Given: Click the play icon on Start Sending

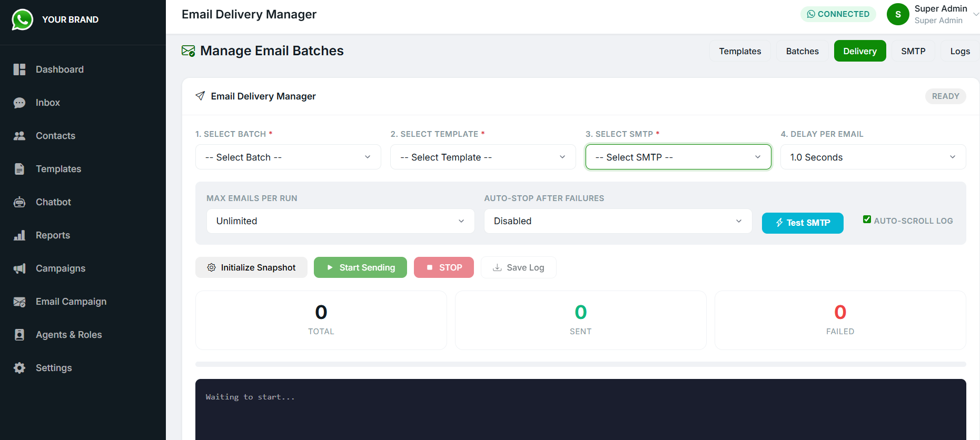Looking at the screenshot, I should click(x=330, y=267).
